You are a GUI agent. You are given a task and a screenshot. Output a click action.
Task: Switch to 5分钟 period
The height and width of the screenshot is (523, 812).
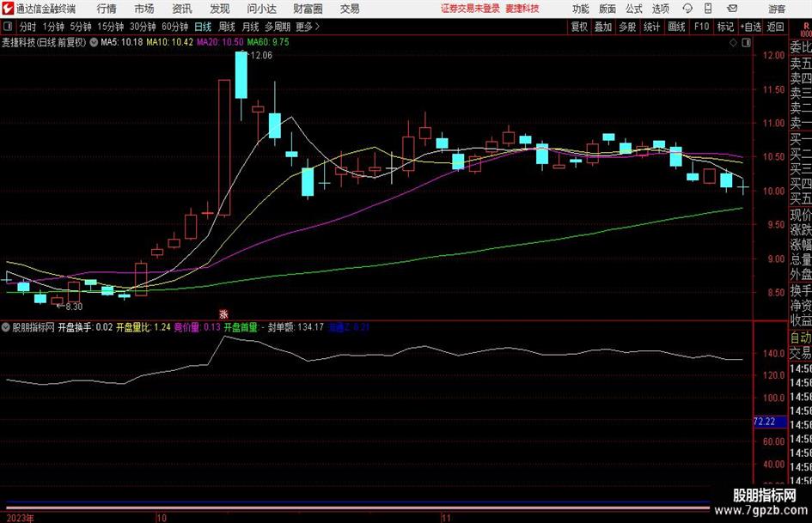pyautogui.click(x=80, y=27)
